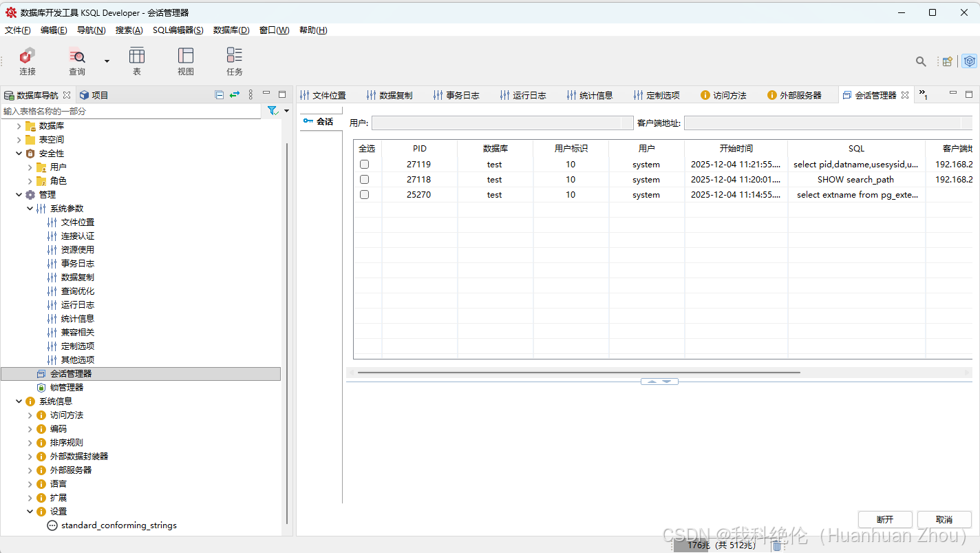Toggle link-with-editor arrows icon
This screenshot has height=553, width=980.
tap(235, 95)
